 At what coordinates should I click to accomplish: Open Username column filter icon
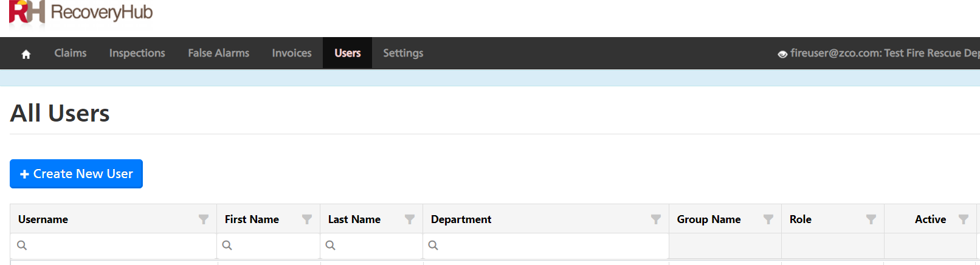tap(204, 219)
